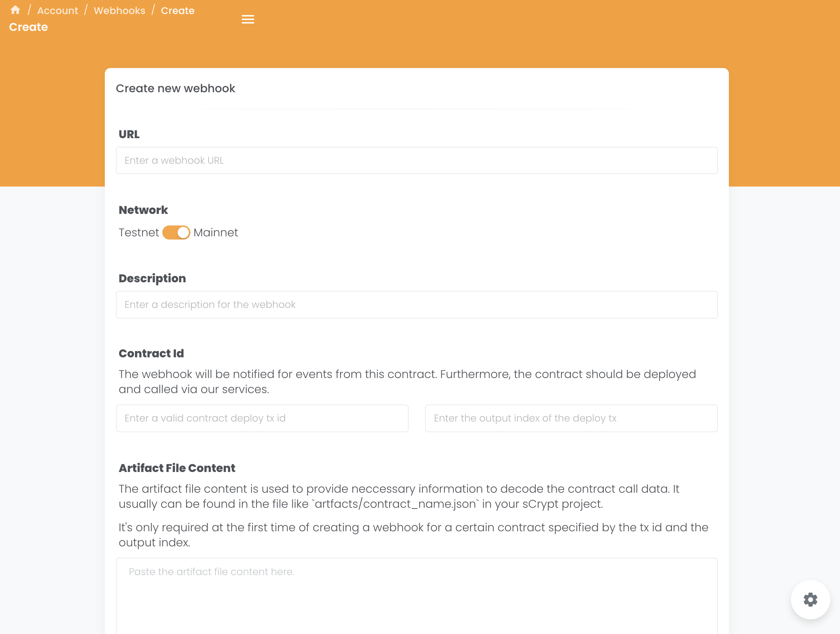Click the URL field label
This screenshot has height=634, width=840.
129,134
